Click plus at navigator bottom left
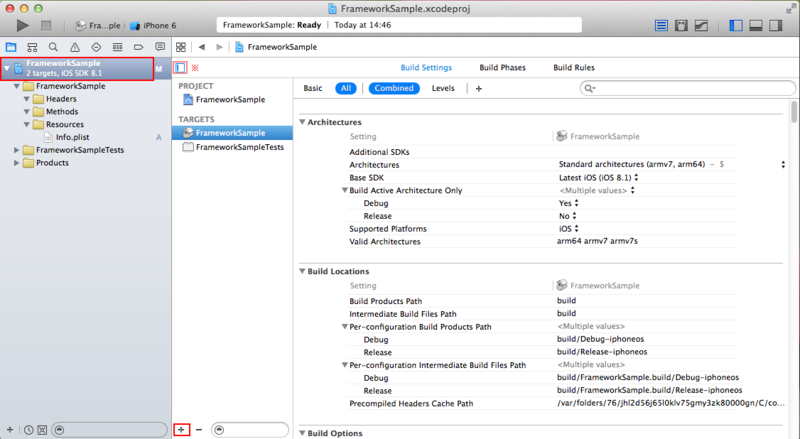This screenshot has width=800, height=439. 10,430
